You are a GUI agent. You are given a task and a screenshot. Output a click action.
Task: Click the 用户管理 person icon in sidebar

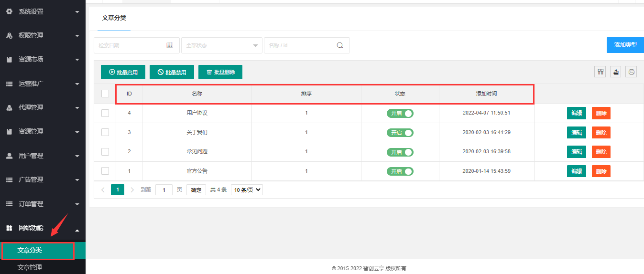pyautogui.click(x=9, y=156)
